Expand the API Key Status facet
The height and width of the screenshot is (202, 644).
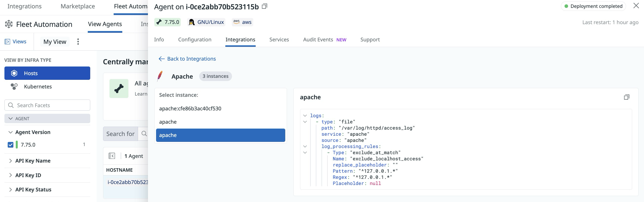pos(11,189)
